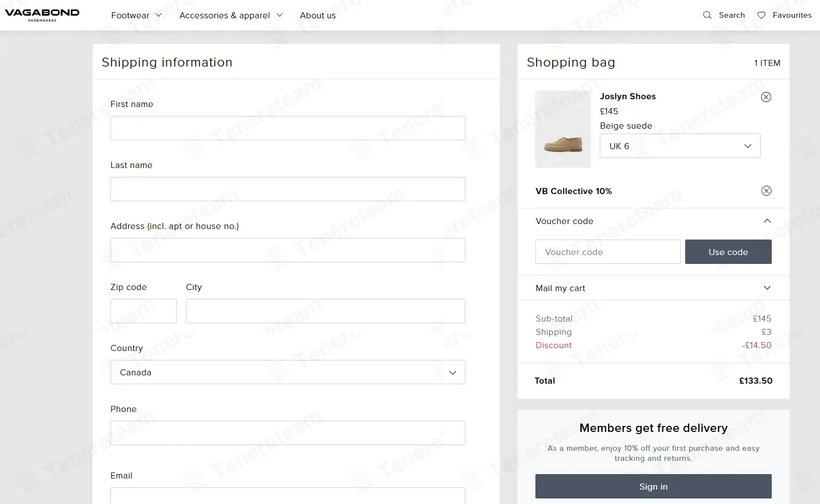Viewport: 820px width, 504px height.
Task: Expand the Accessories & apparel chevron
Action: click(x=280, y=15)
